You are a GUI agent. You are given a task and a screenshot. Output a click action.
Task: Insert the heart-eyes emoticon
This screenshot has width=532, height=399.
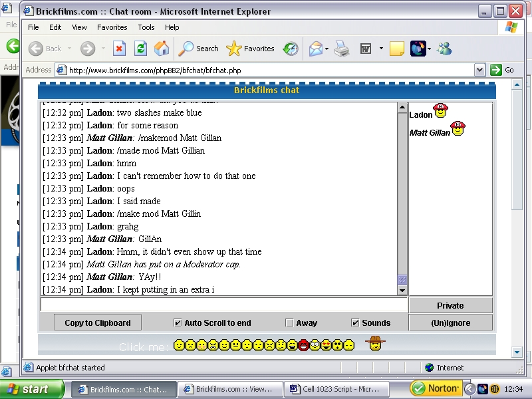pos(326,345)
